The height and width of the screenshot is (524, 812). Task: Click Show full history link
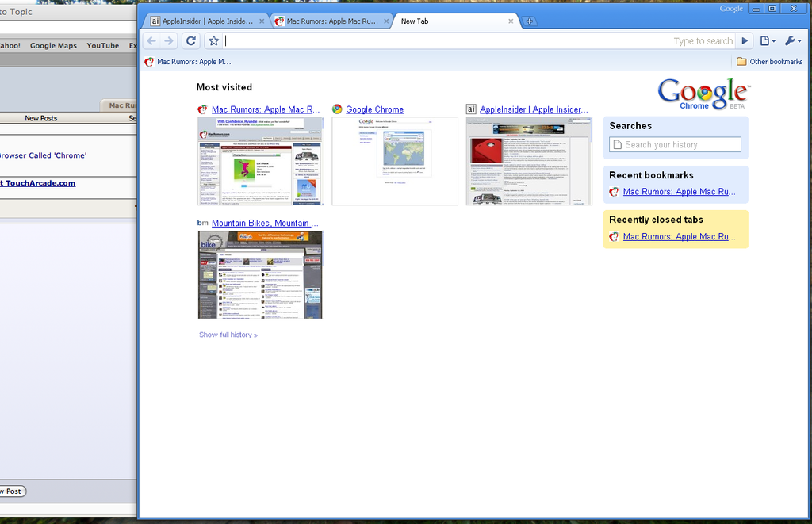coord(228,335)
